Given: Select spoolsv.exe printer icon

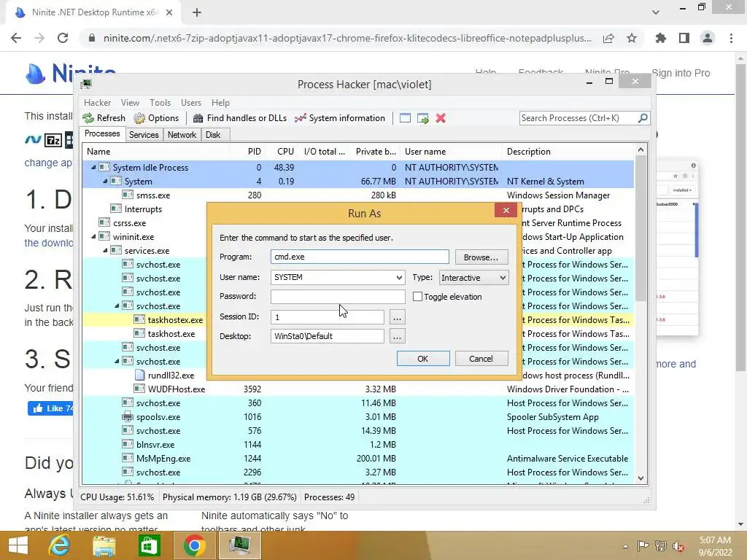Looking at the screenshot, I should click(x=127, y=416).
